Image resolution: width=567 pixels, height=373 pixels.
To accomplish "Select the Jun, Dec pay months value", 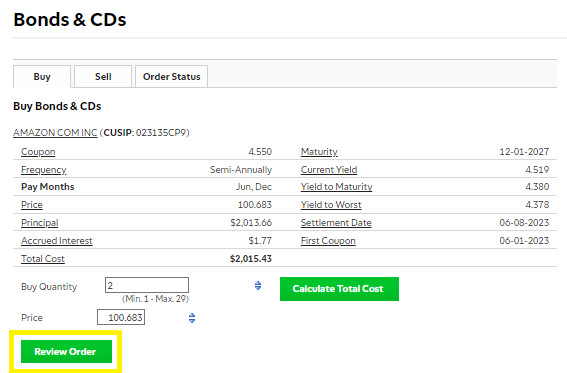I will pyautogui.click(x=254, y=187).
